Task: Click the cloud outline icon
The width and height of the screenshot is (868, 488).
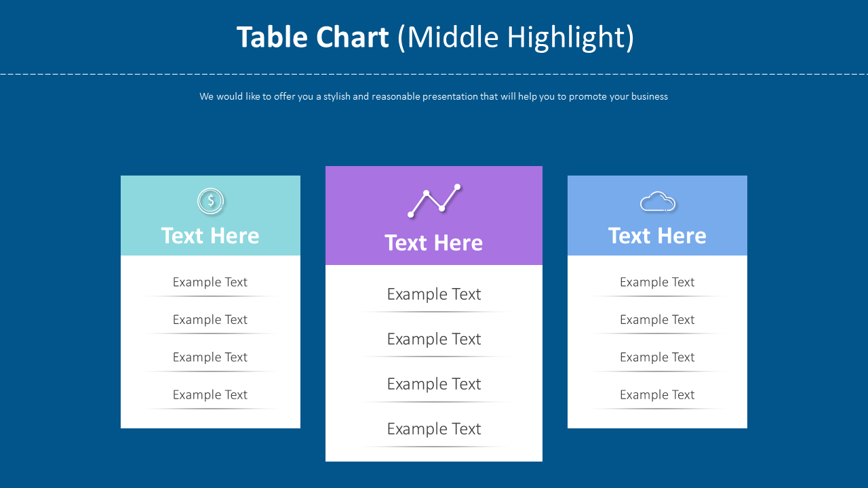Action: coord(658,202)
